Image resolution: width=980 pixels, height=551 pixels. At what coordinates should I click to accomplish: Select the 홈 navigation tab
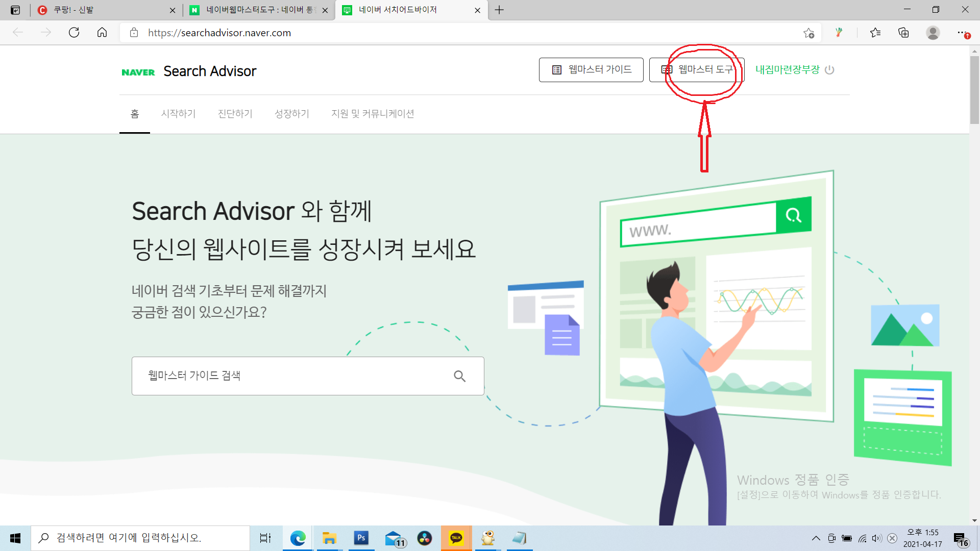click(x=135, y=114)
